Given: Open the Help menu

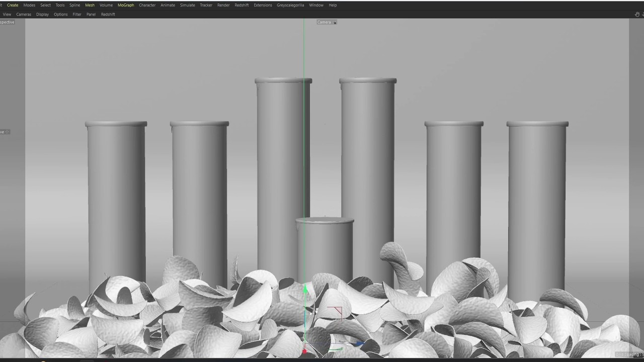Looking at the screenshot, I should tap(333, 5).
